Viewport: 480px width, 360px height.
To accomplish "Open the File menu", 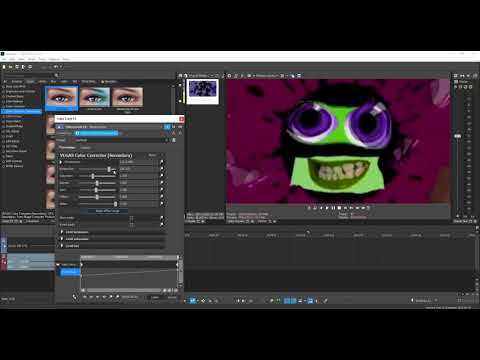I will pyautogui.click(x=4, y=59).
